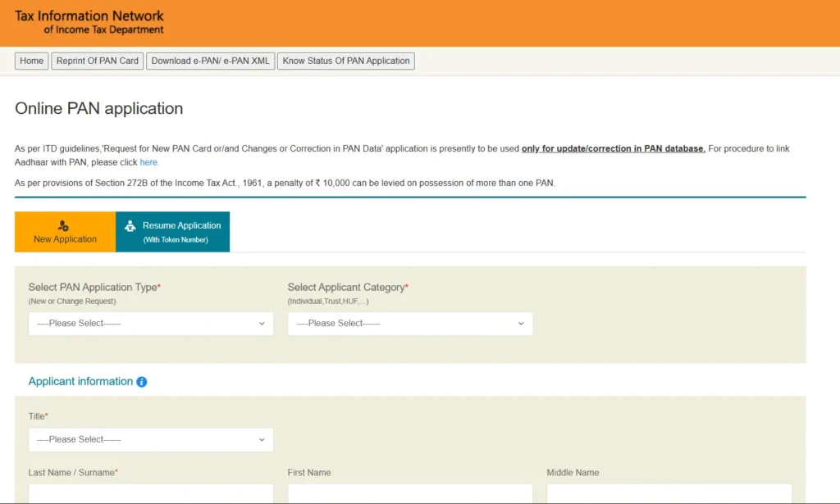The height and width of the screenshot is (504, 840).
Task: Click into the First Name text box
Action: [x=410, y=493]
